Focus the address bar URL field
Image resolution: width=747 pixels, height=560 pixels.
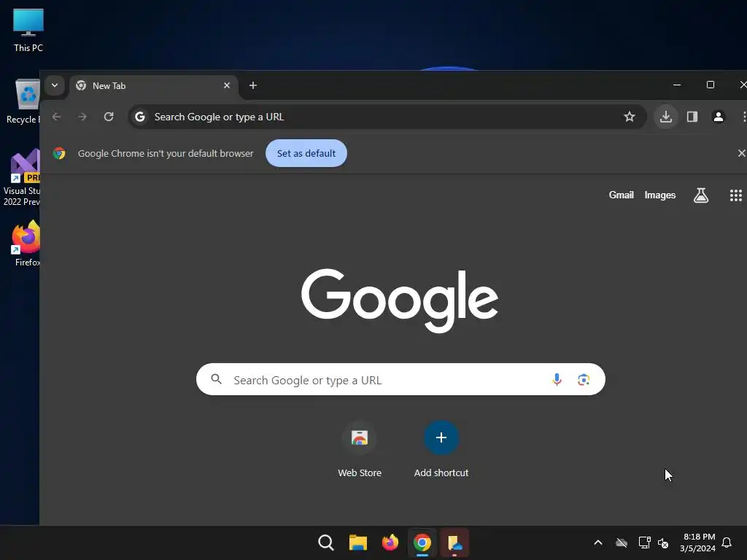point(386,117)
